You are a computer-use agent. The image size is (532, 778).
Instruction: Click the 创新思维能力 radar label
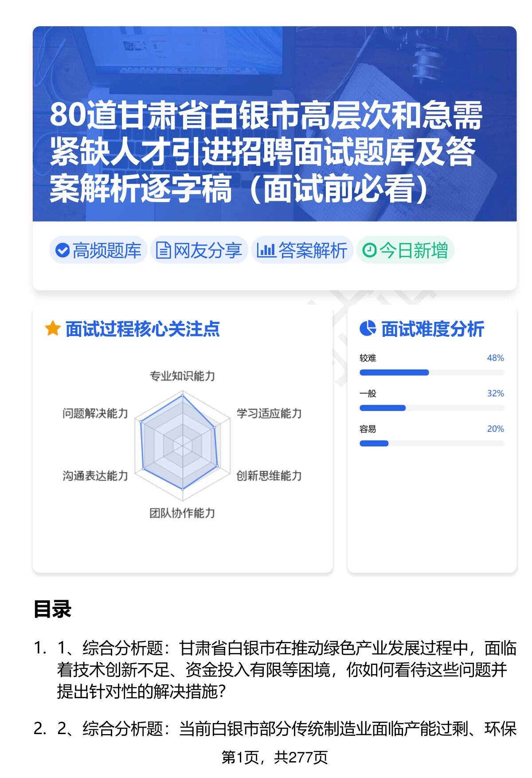pyautogui.click(x=269, y=476)
